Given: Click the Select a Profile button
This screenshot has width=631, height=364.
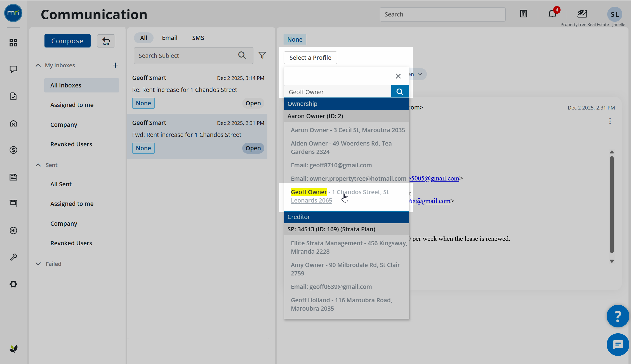Looking at the screenshot, I should click(x=310, y=58).
